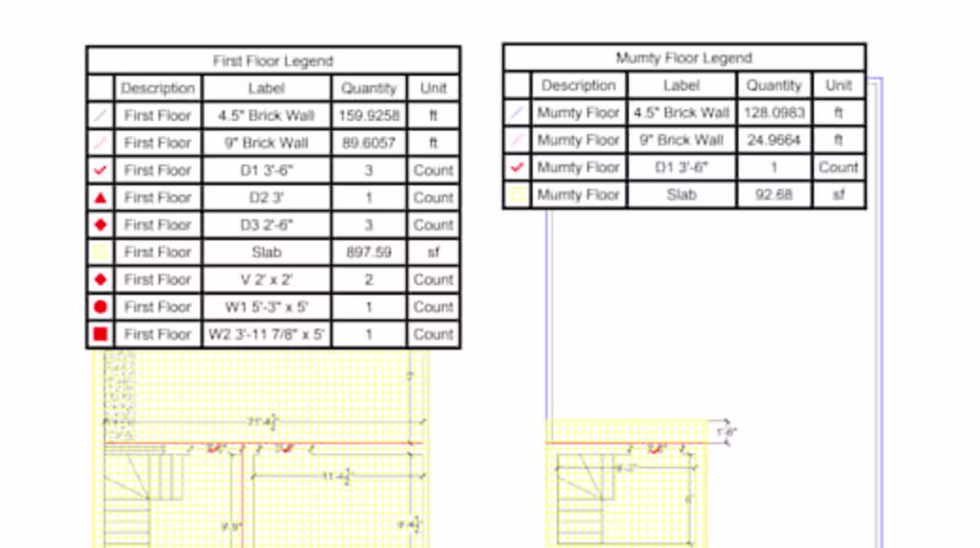The image size is (980, 548).
Task: Click the Mumty Floor Legend title
Action: [x=683, y=58]
